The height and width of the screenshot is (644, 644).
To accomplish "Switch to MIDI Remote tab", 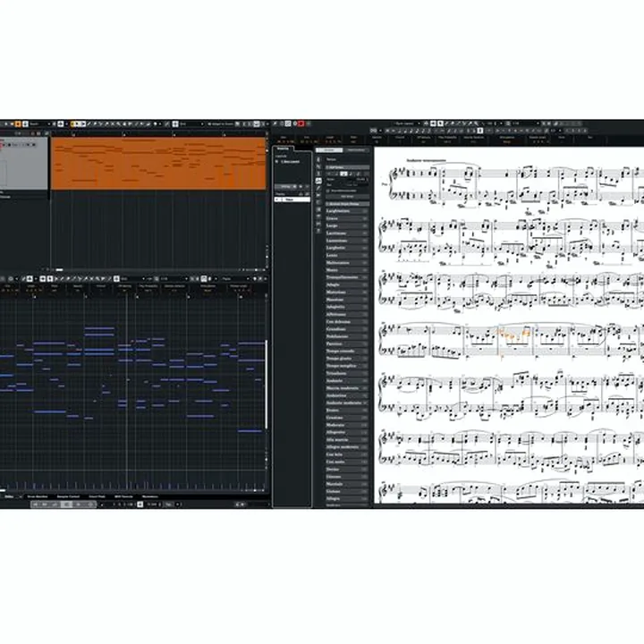I will coord(123,496).
